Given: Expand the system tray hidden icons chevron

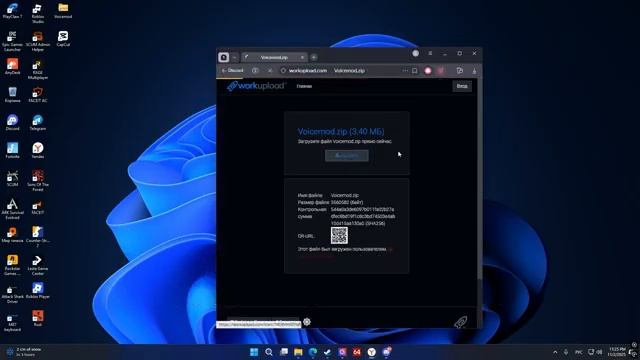Looking at the screenshot, I should [x=555, y=352].
